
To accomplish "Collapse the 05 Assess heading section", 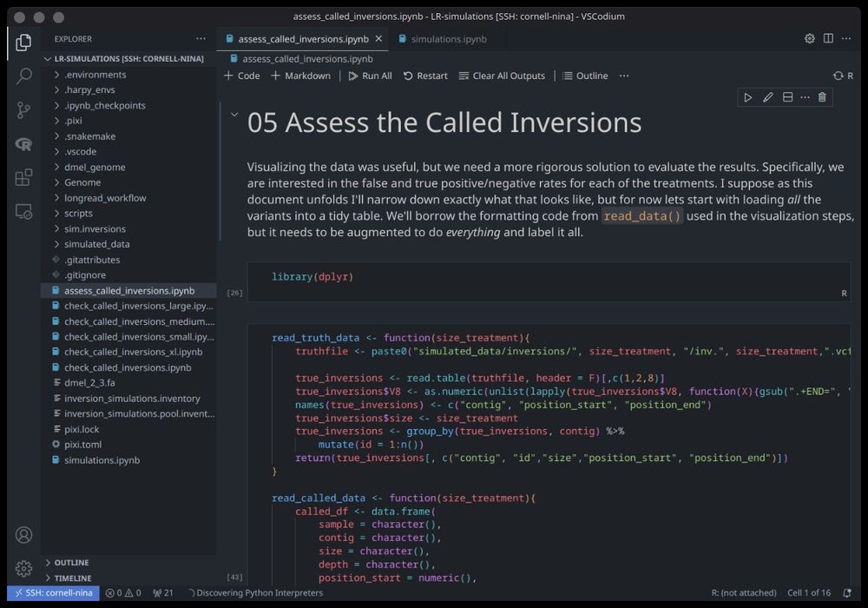I will 234,115.
